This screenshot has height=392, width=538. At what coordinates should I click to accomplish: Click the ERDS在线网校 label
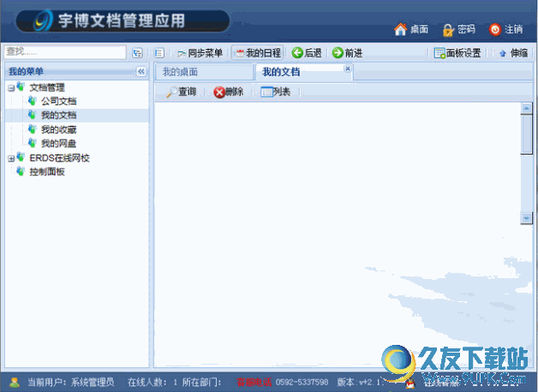[x=59, y=157]
